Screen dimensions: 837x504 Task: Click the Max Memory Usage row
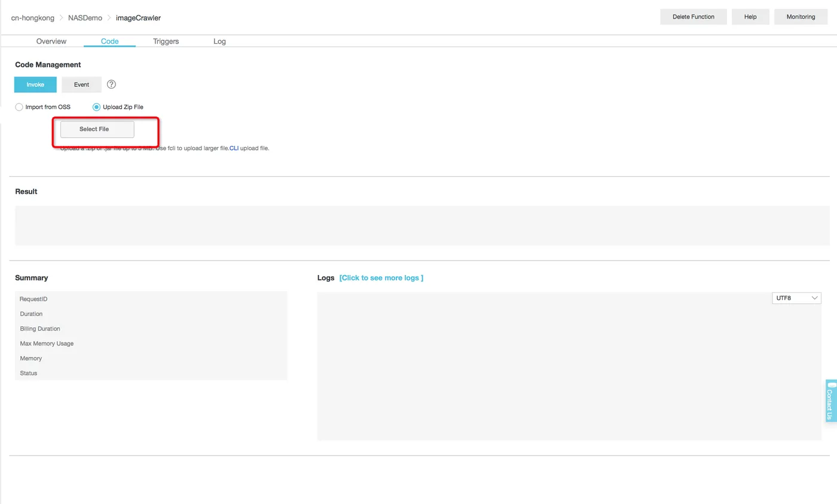point(151,344)
